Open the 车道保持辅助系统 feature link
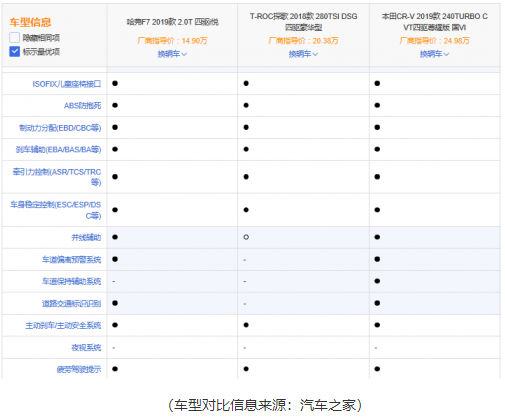 [x=71, y=281]
